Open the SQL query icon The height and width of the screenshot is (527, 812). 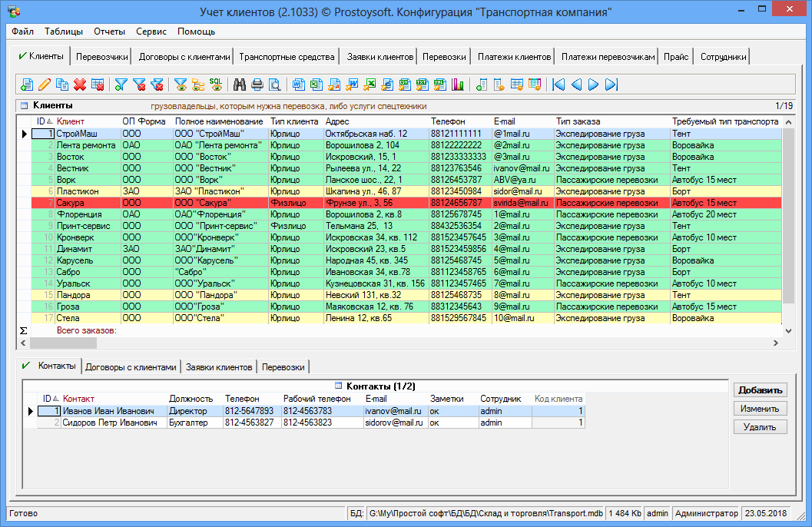215,85
